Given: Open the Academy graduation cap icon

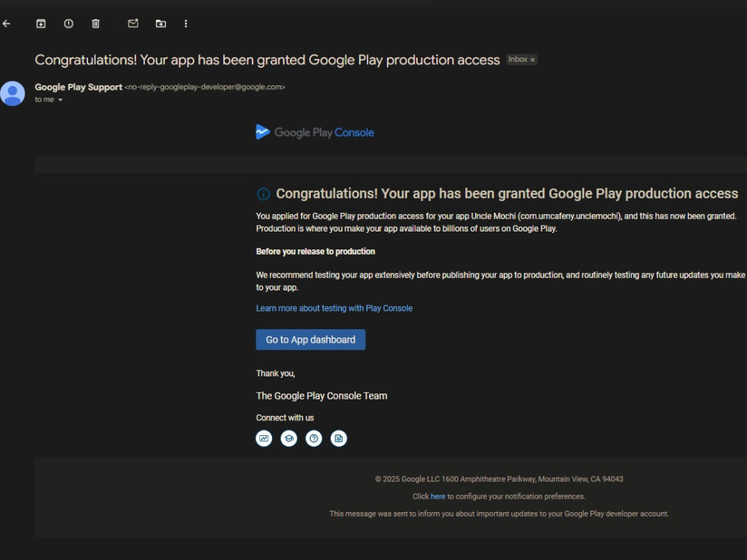Looking at the screenshot, I should click(x=288, y=438).
